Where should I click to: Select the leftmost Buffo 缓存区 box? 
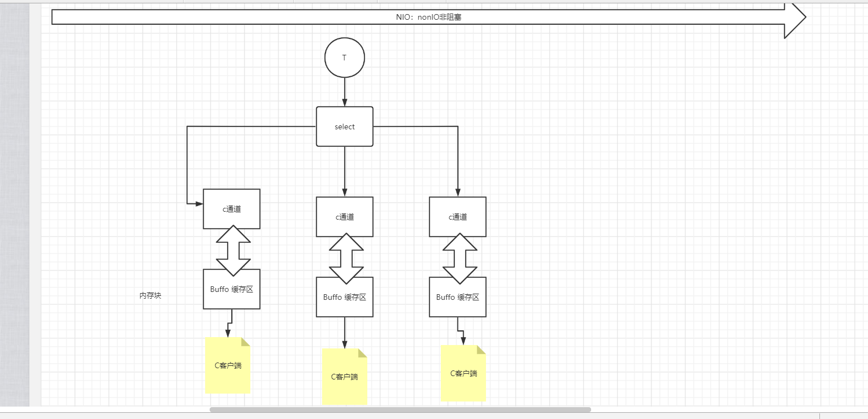point(232,289)
